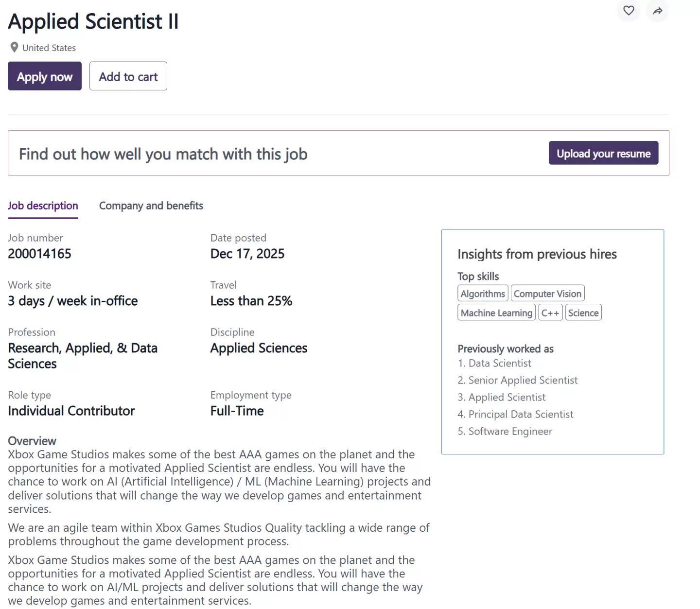Open the Job description tab
Screen dimensions: 700x609
[43, 206]
